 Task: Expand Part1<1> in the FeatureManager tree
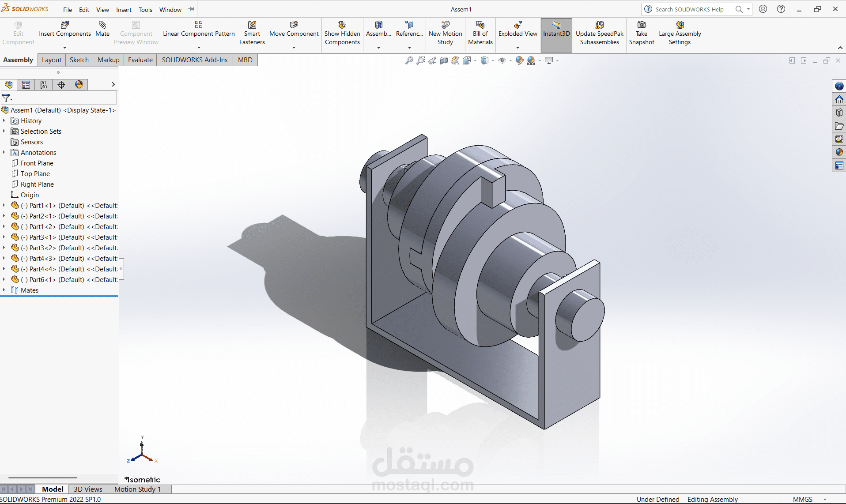(4, 205)
